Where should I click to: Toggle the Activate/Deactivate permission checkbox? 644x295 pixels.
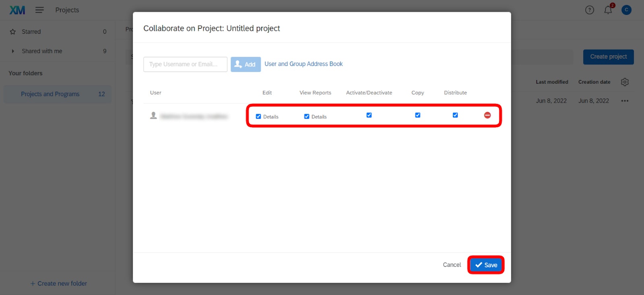click(x=369, y=115)
